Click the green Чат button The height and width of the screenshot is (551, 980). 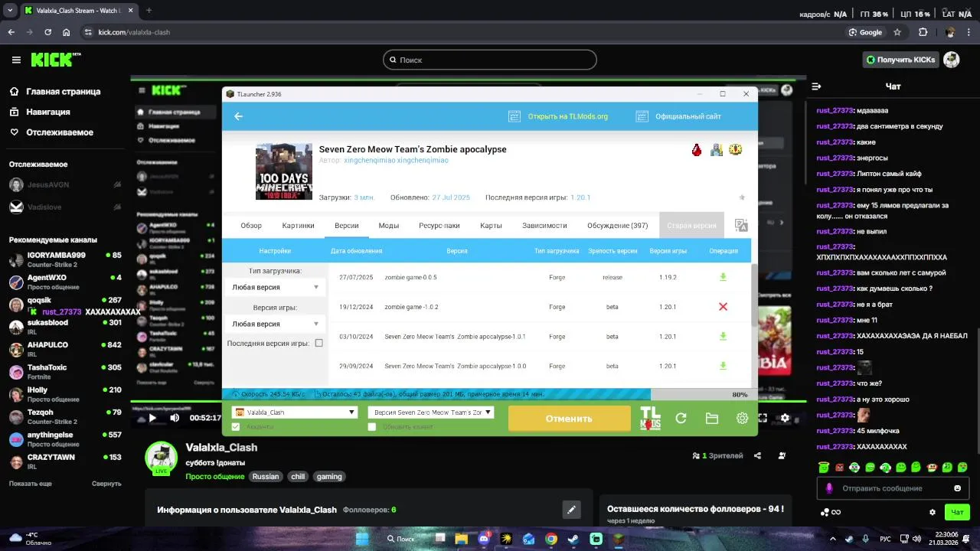click(x=956, y=512)
